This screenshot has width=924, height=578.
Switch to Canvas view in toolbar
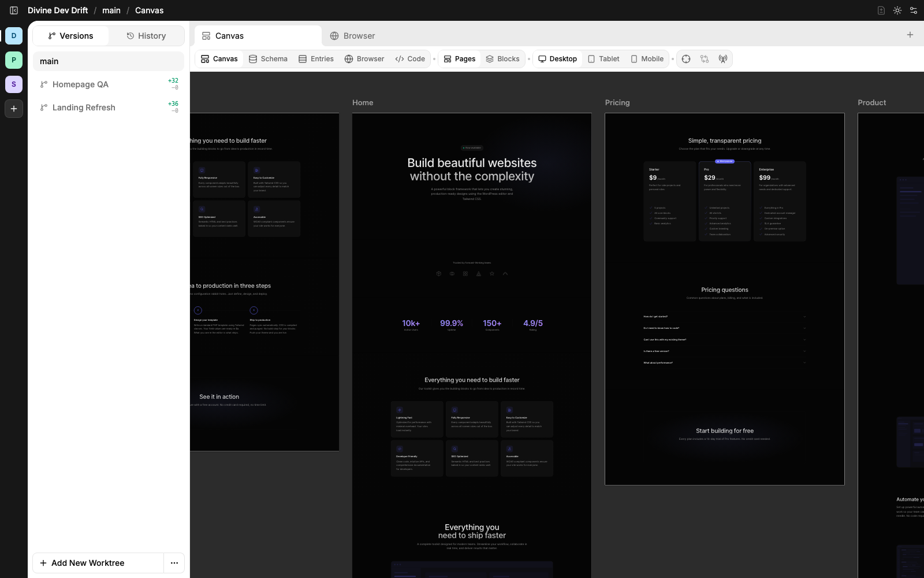(x=219, y=59)
